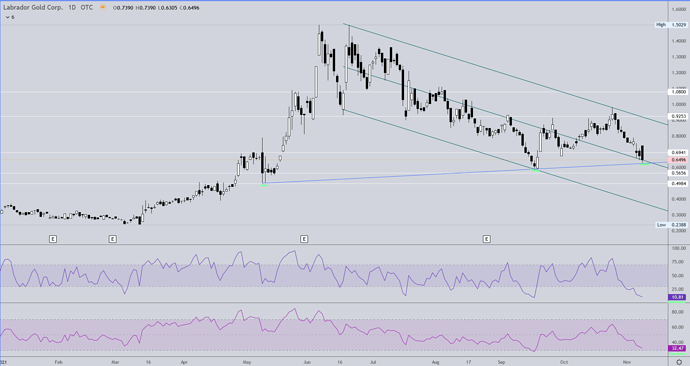
Task: Click the purple 10.81 indicator value tag
Action: (677, 297)
